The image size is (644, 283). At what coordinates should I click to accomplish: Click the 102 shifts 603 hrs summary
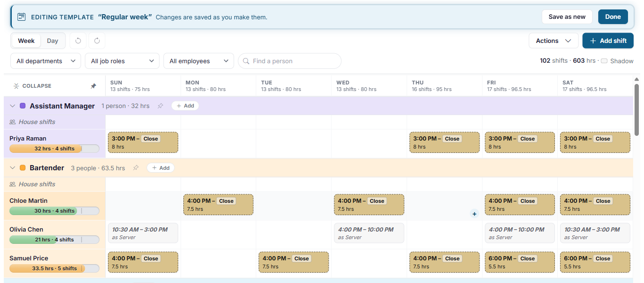pyautogui.click(x=568, y=61)
